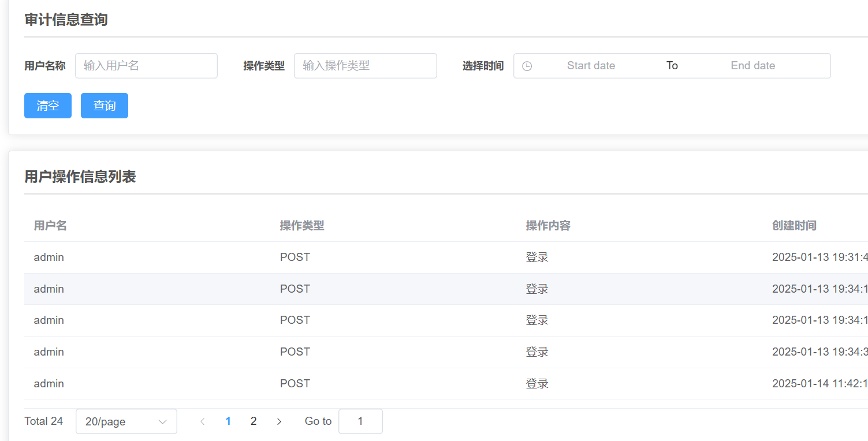Go to previous page arrow in pagination
Image resolution: width=868 pixels, height=441 pixels.
202,421
